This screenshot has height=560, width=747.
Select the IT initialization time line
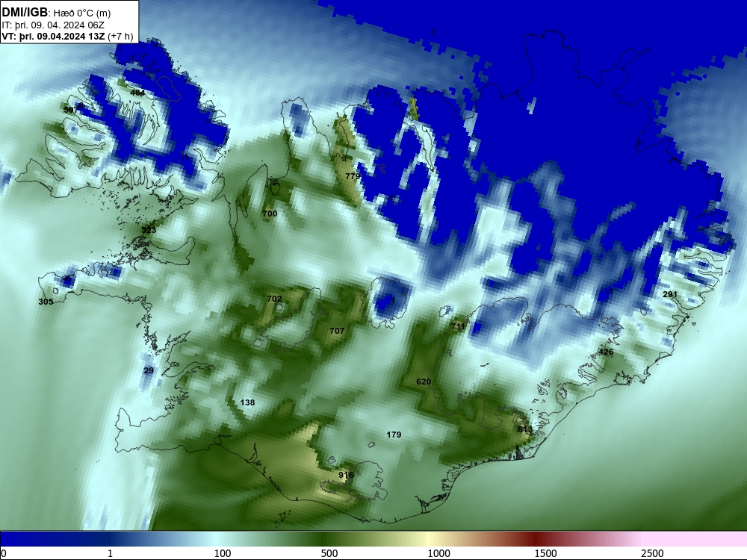(x=53, y=25)
